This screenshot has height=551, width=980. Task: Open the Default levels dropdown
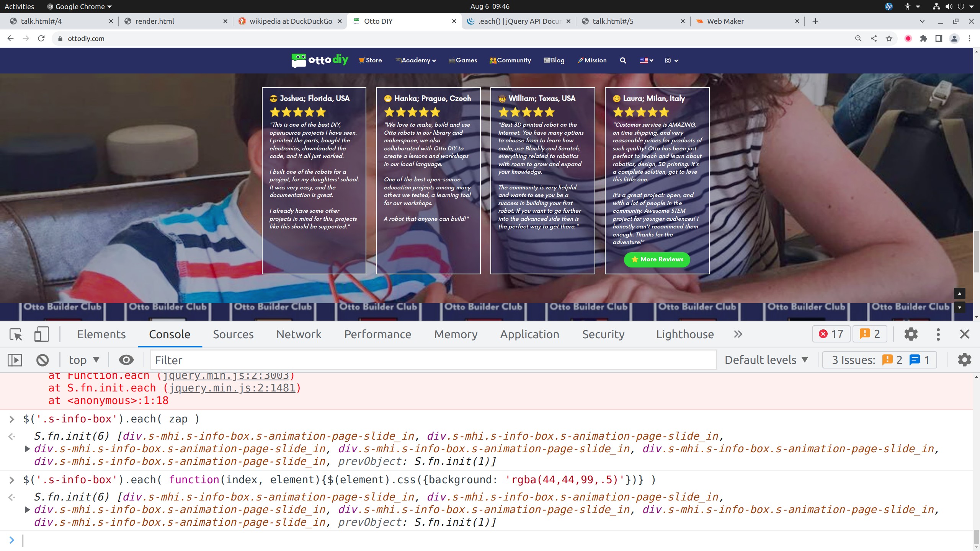766,360
